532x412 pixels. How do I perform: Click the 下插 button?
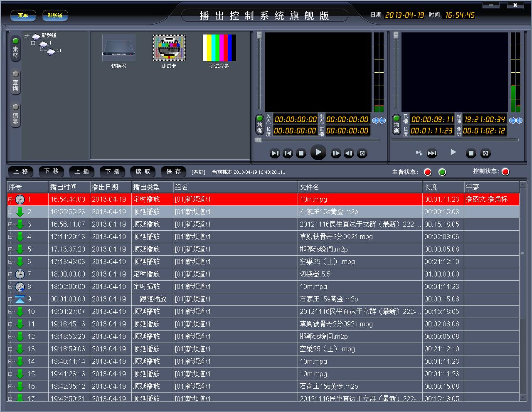click(x=113, y=171)
